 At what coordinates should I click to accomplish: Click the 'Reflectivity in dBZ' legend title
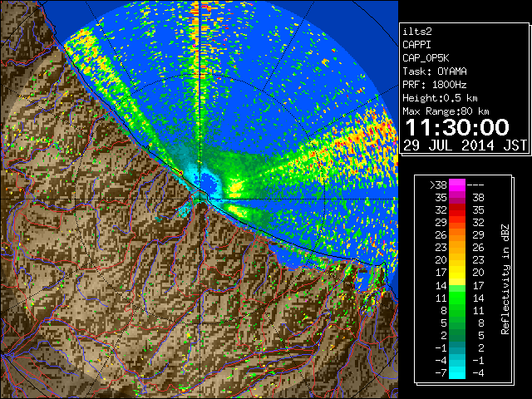click(x=505, y=279)
